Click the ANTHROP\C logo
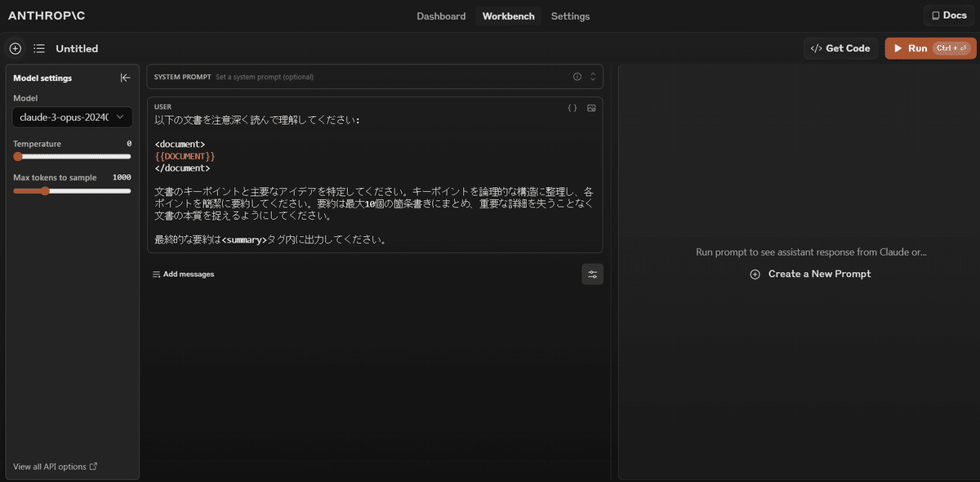 47,15
